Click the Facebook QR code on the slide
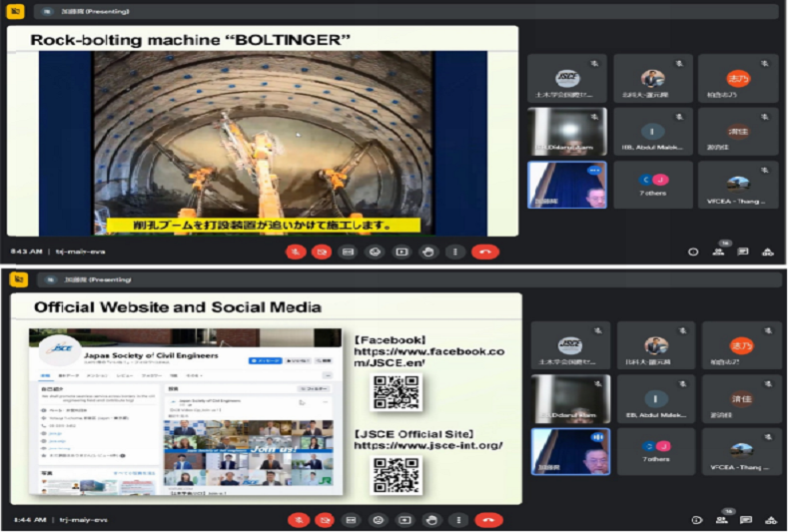 click(396, 392)
